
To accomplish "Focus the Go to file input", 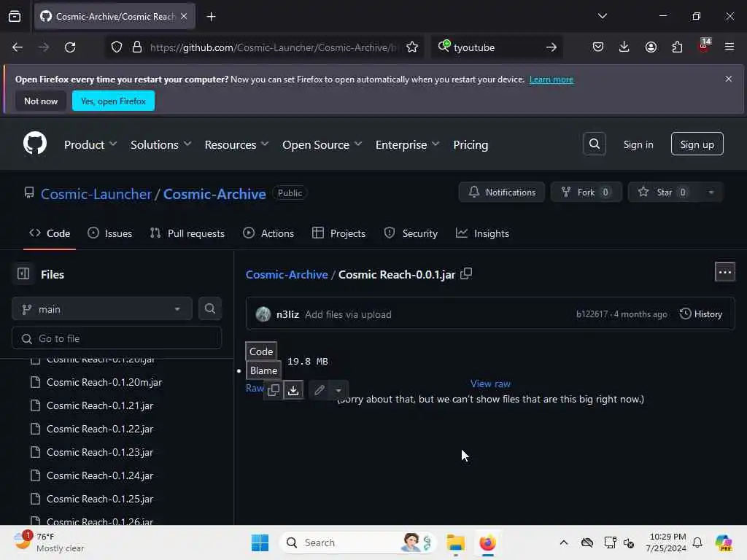I will (x=117, y=338).
